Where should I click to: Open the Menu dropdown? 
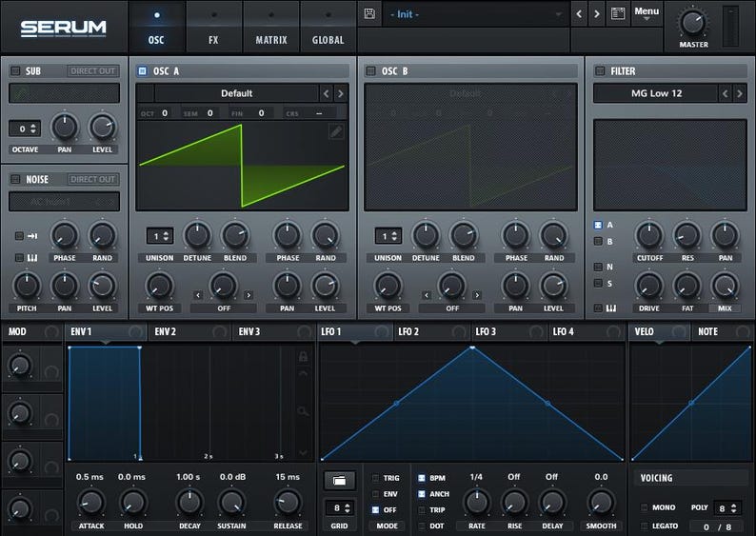[647, 13]
